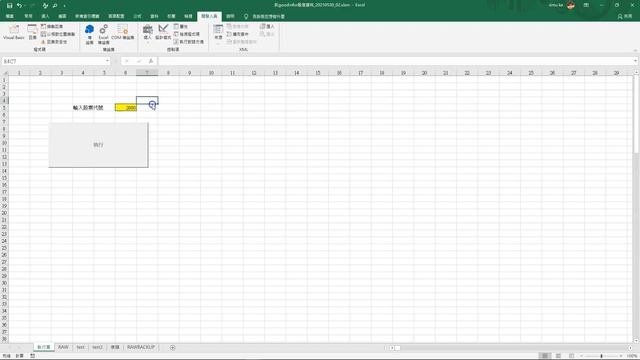The height and width of the screenshot is (360, 640).
Task: Click the large gray execute button on sheet
Action: 98,145
